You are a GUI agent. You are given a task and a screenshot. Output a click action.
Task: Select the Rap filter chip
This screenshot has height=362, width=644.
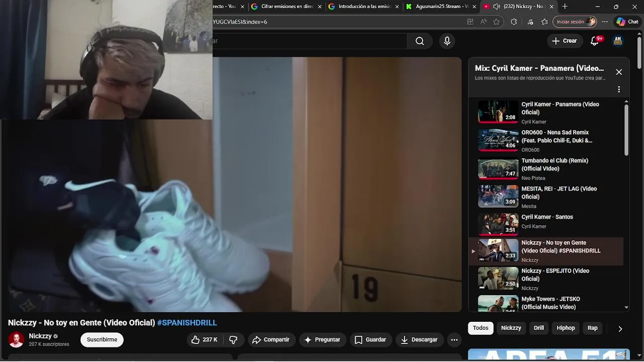(x=593, y=328)
